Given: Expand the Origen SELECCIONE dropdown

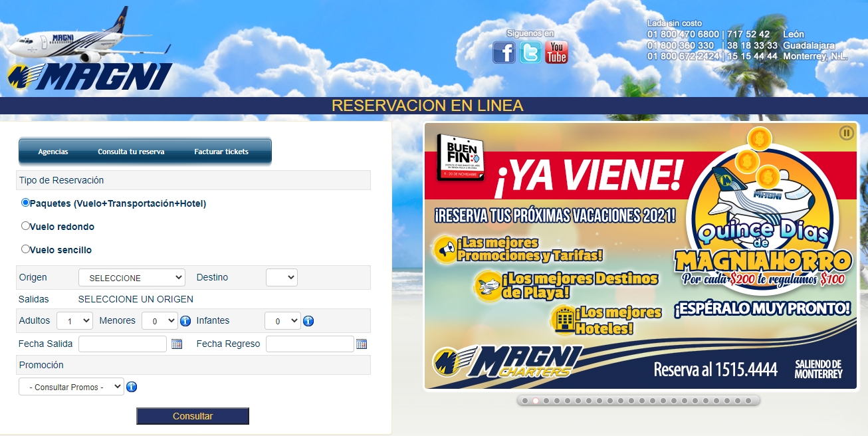Looking at the screenshot, I should point(132,277).
